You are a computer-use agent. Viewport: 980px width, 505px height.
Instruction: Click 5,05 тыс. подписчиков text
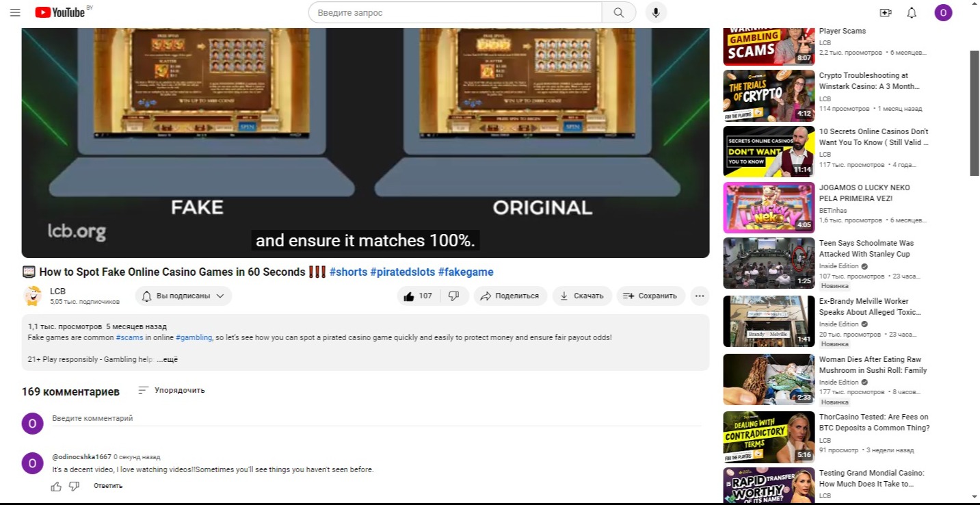[85, 302]
